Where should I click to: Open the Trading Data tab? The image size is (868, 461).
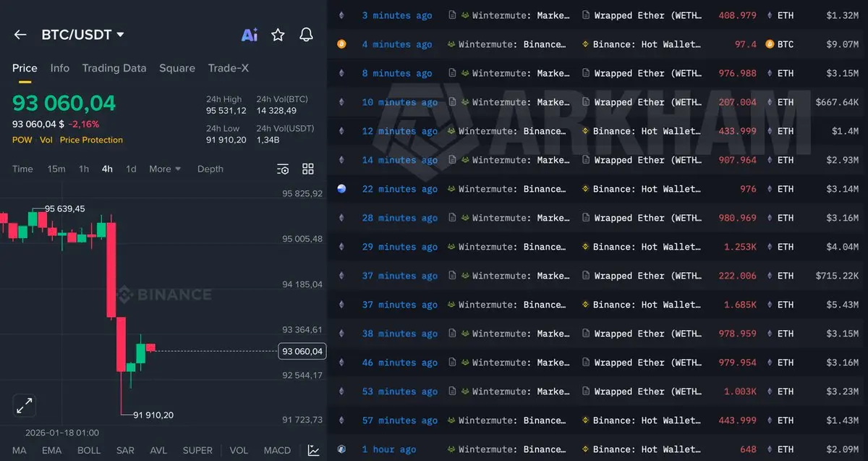click(114, 68)
